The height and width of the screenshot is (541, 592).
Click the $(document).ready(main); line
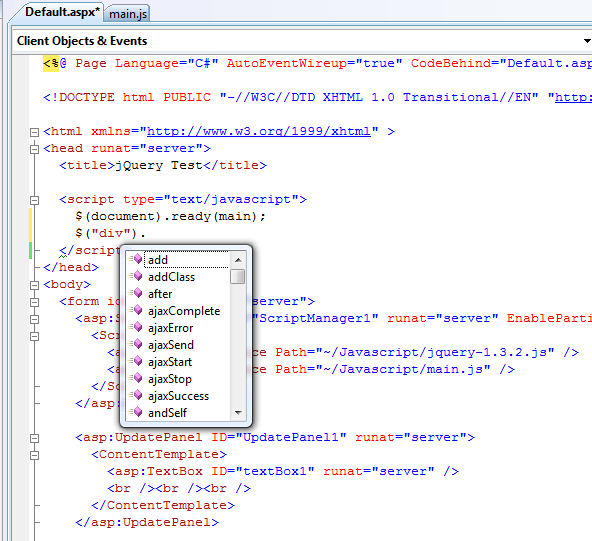pyautogui.click(x=170, y=216)
